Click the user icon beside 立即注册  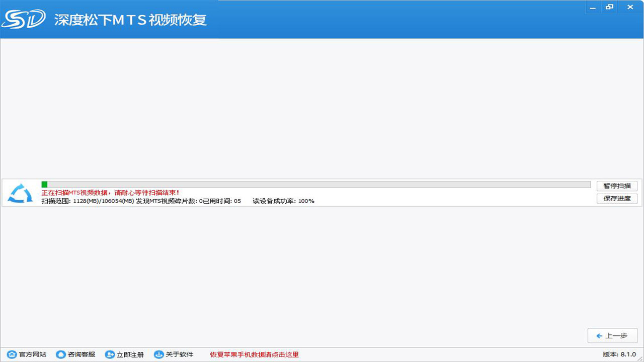click(109, 354)
